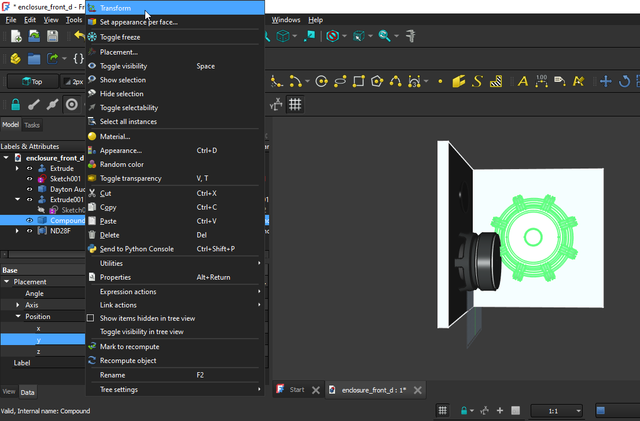Collapse the Position property

pos(18,316)
